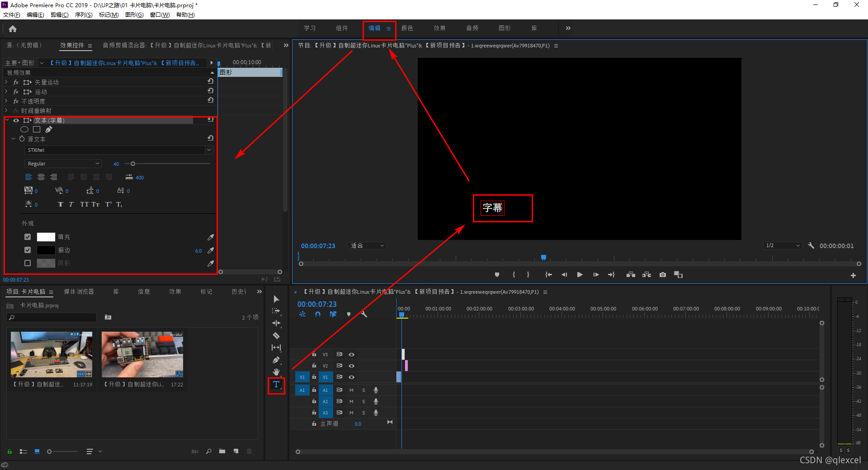Click New Bin folder icon

(222, 451)
